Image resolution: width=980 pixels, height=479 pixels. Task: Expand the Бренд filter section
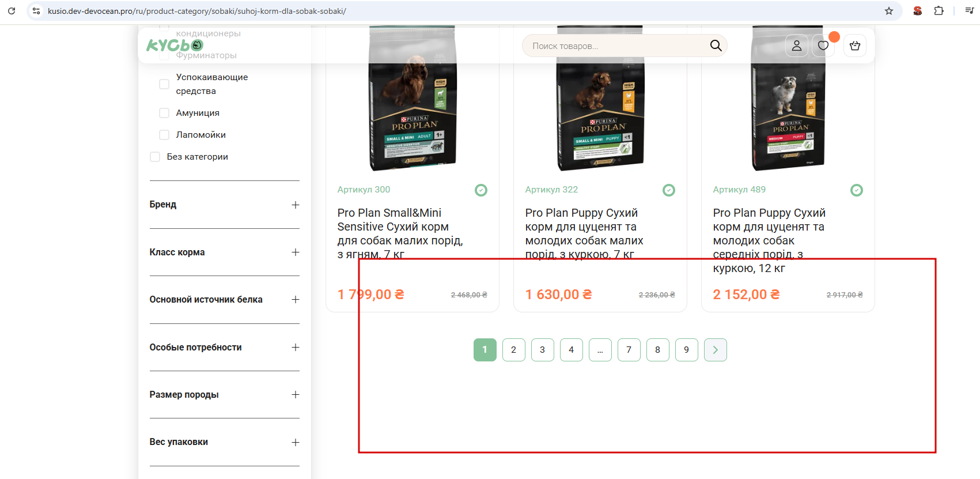coord(225,205)
